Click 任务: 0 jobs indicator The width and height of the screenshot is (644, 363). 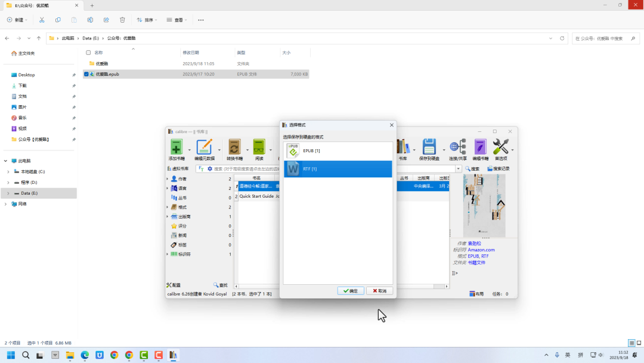click(500, 294)
